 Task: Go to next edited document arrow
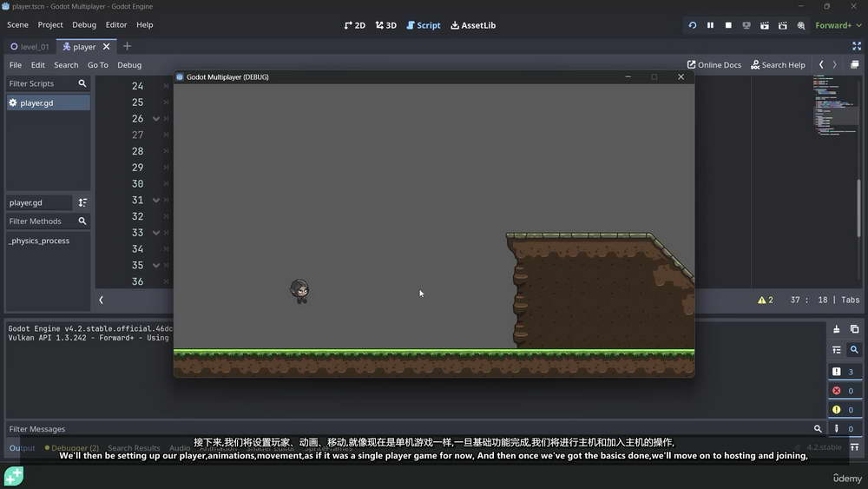point(835,65)
